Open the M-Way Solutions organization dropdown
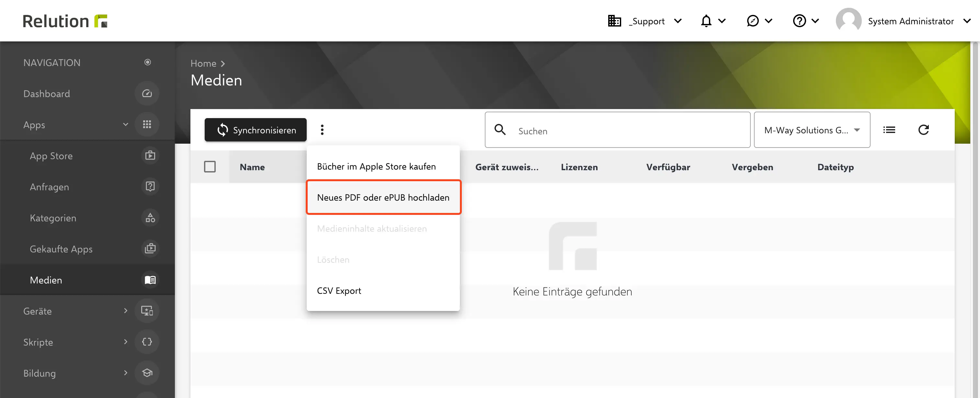This screenshot has width=980, height=398. coord(812,130)
